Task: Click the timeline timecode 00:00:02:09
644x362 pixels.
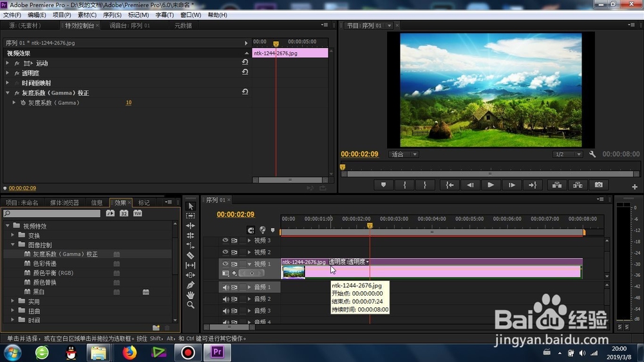Action: pyautogui.click(x=235, y=214)
